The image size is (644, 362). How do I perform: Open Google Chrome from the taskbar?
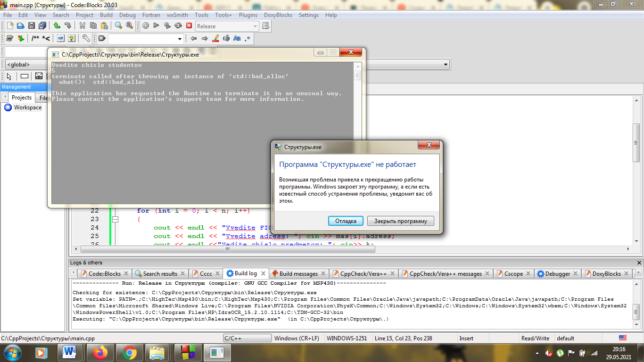130,352
